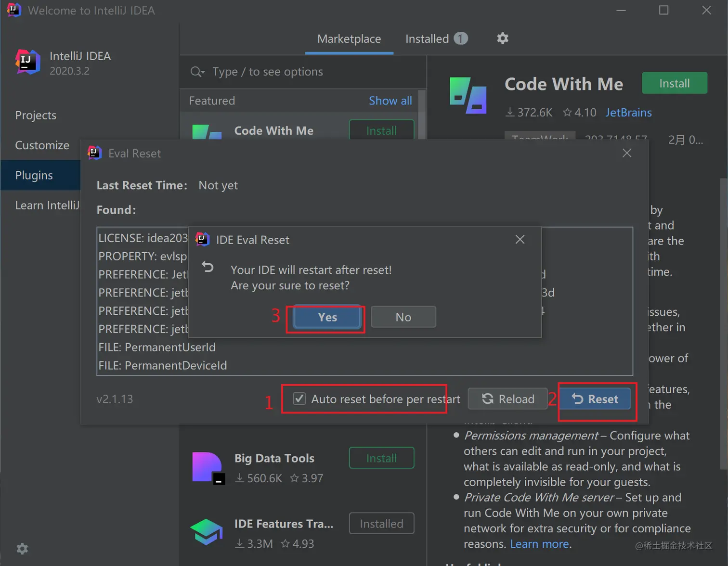Open JetBrains vendor link
The height and width of the screenshot is (566, 728).
tap(628, 113)
